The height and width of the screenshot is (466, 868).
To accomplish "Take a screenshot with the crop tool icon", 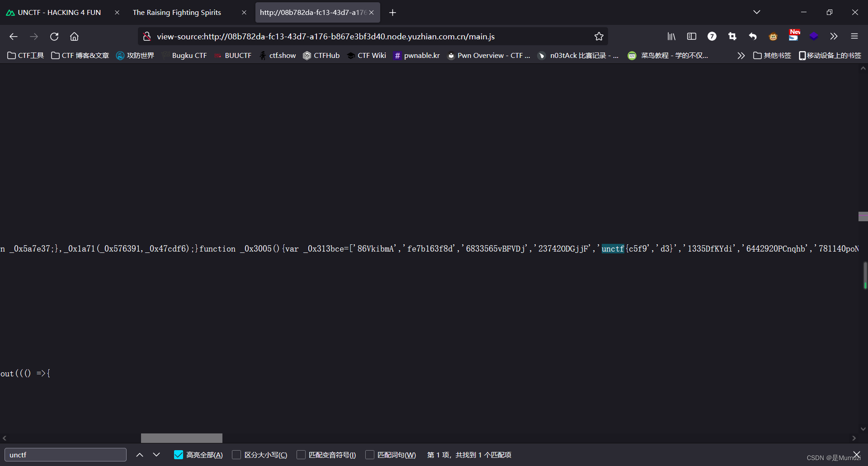I will click(x=732, y=36).
